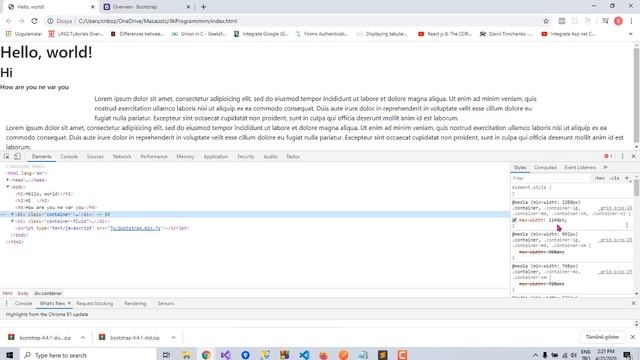640x360 pixels.
Task: Switch to the Performance tab
Action: click(154, 156)
